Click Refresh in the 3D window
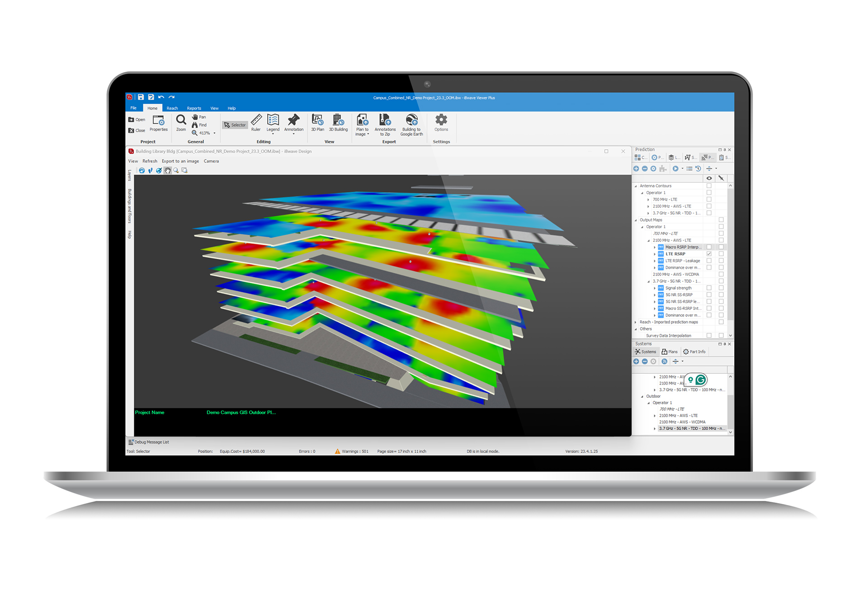The image size is (868, 590). [150, 161]
